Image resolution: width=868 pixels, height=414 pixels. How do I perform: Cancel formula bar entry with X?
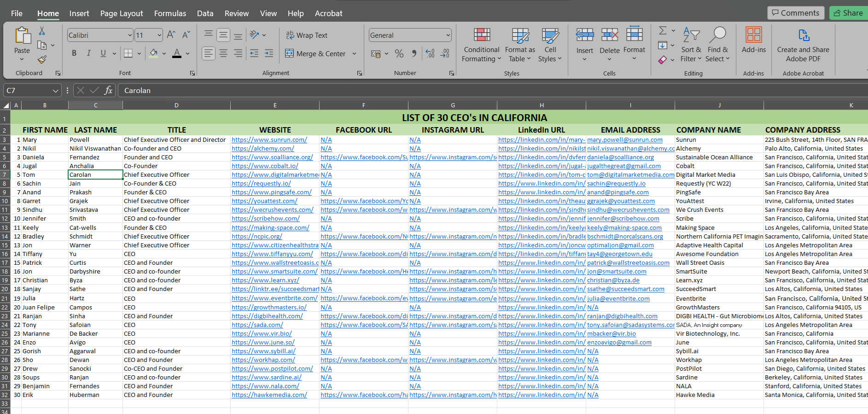[x=81, y=90]
